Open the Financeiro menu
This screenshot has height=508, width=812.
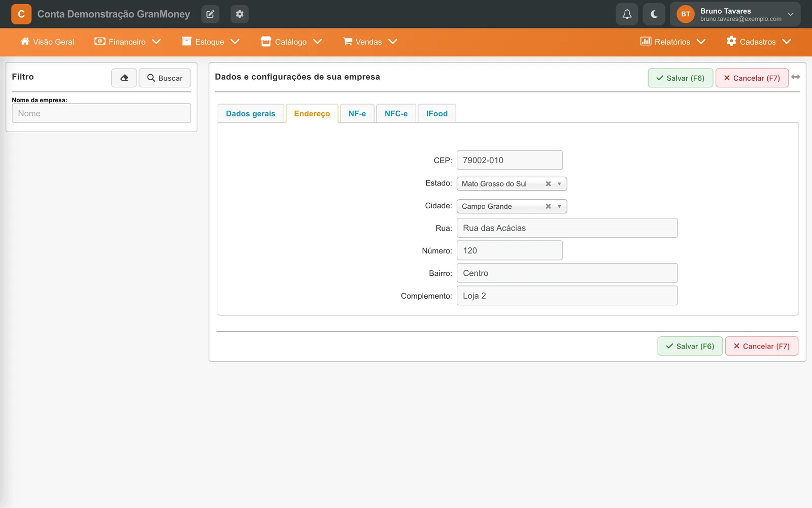(128, 42)
